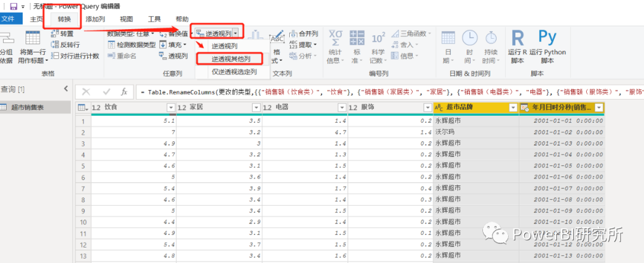This screenshot has height=263, width=644.
Task: Click the table corner menu icon
Action: tap(83, 108)
